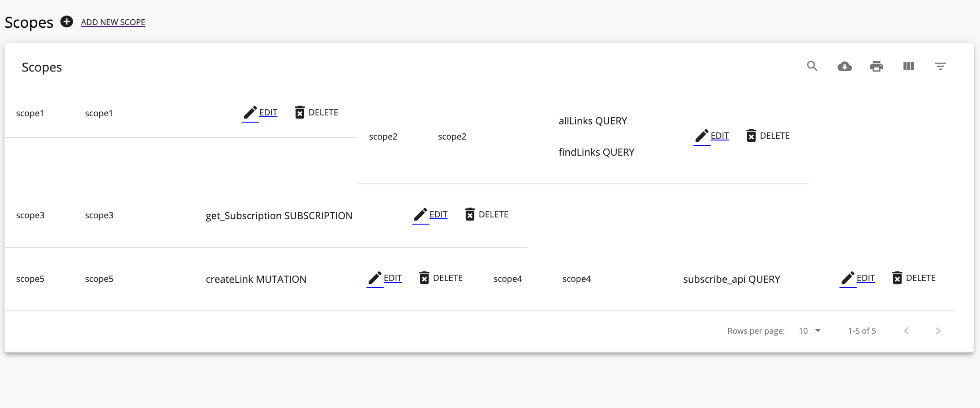Open the view columns icon

[x=908, y=66]
